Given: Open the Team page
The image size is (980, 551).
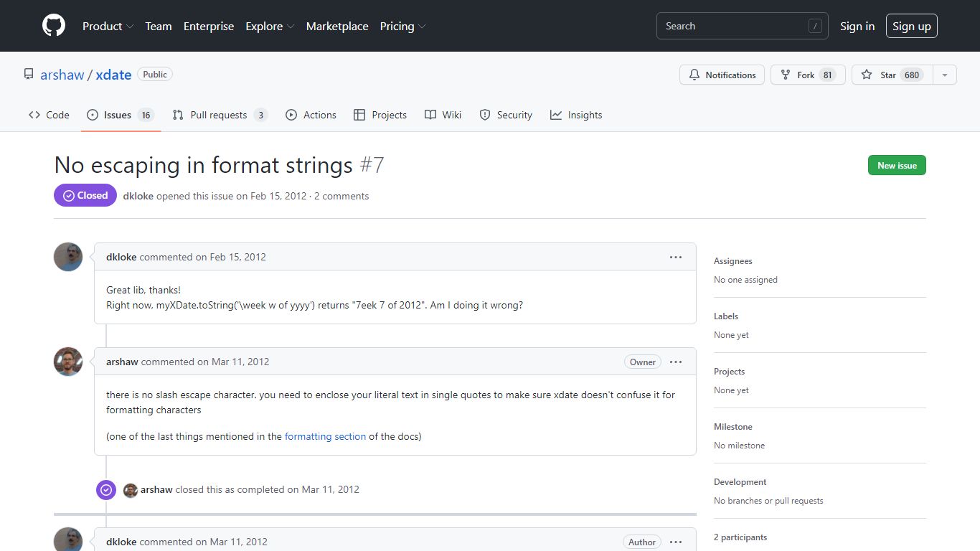Looking at the screenshot, I should coord(159,26).
